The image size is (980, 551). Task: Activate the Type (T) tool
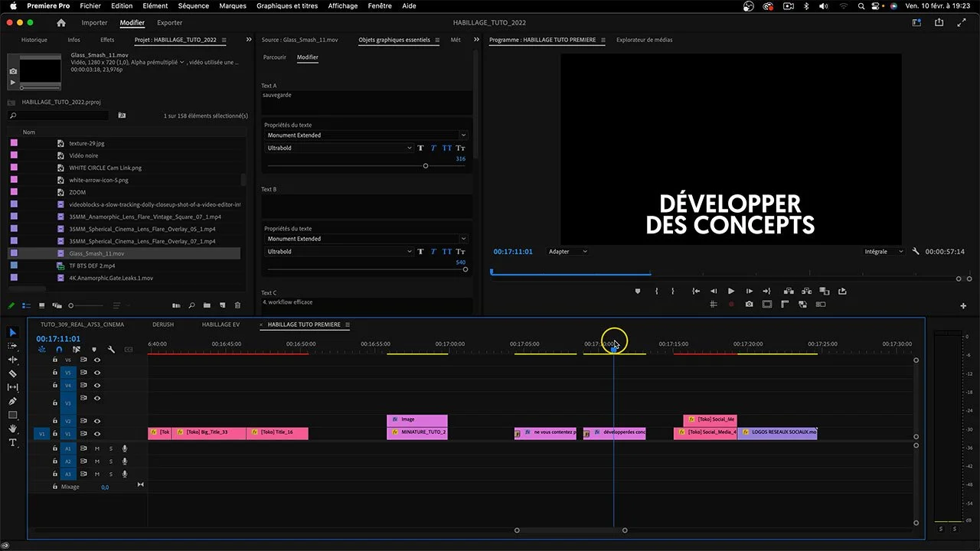tap(12, 442)
